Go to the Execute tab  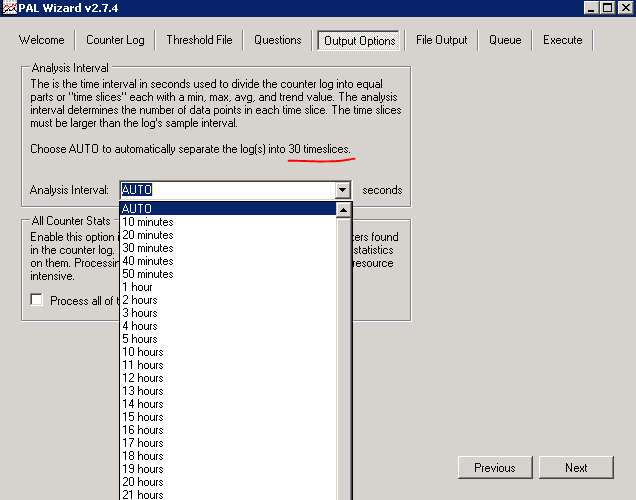pos(563,40)
